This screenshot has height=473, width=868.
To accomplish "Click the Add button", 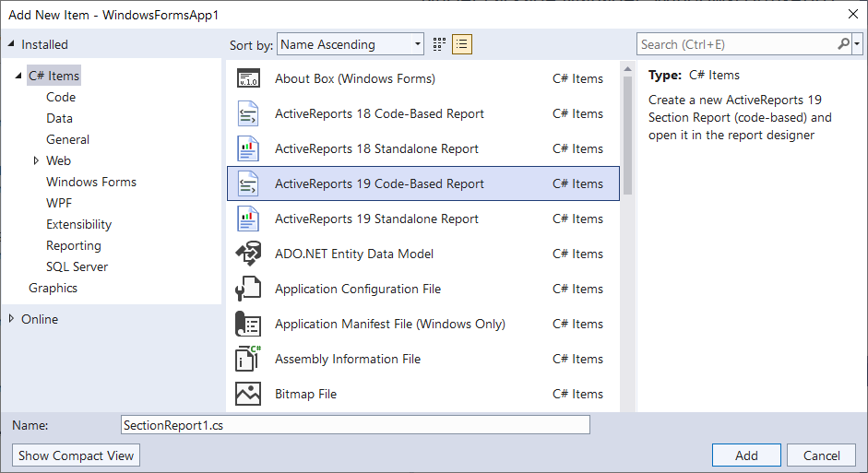I will pyautogui.click(x=746, y=455).
